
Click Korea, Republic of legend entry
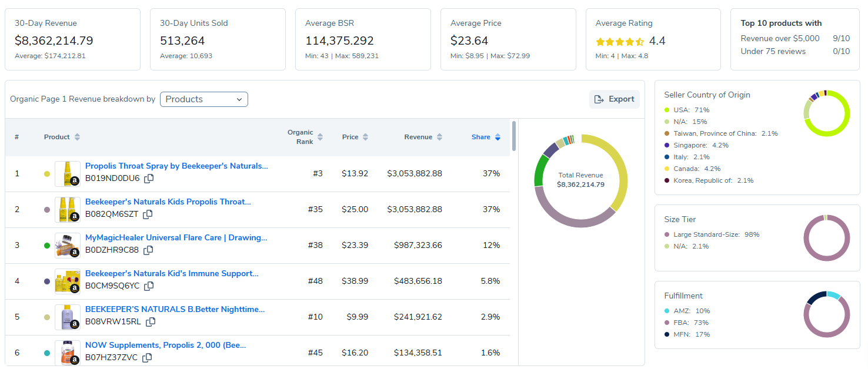point(709,180)
